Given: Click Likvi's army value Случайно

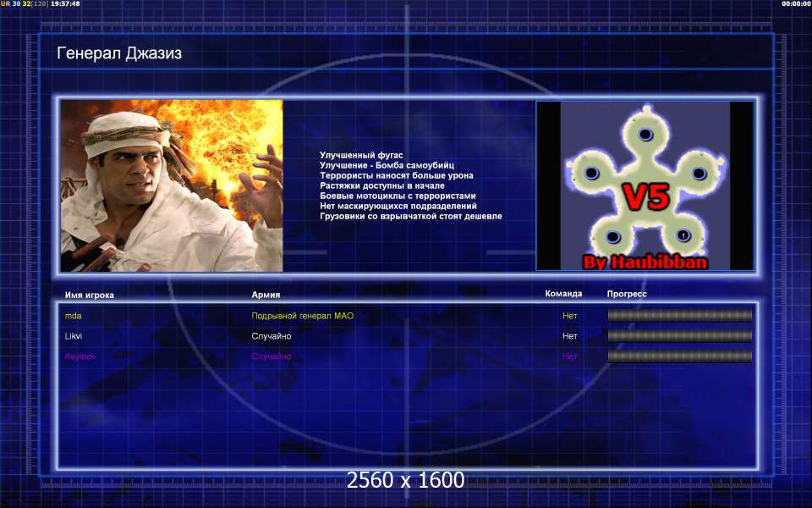Looking at the screenshot, I should click(x=272, y=336).
